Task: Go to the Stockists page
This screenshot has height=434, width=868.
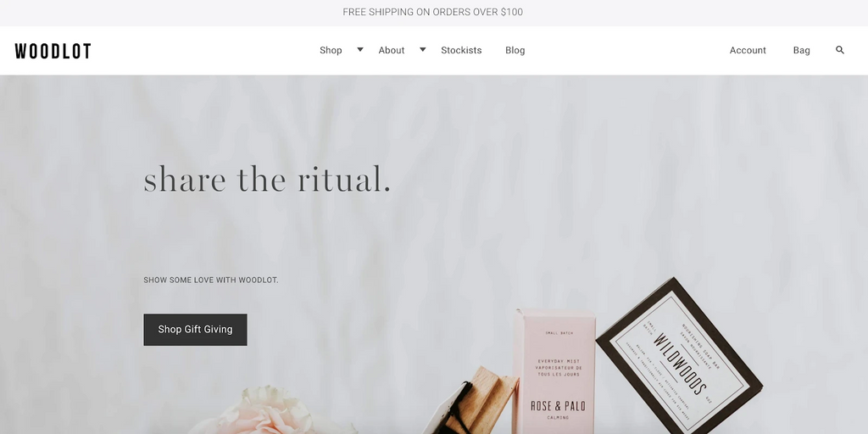Action: click(461, 50)
